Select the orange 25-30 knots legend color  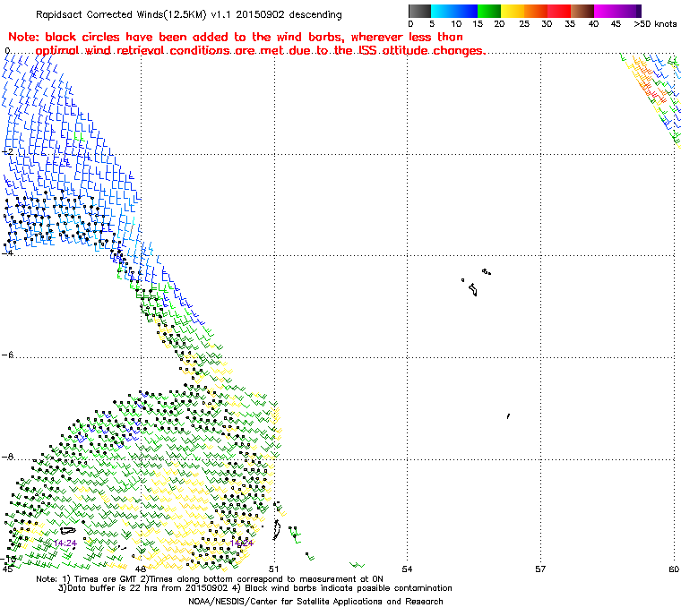(x=536, y=11)
